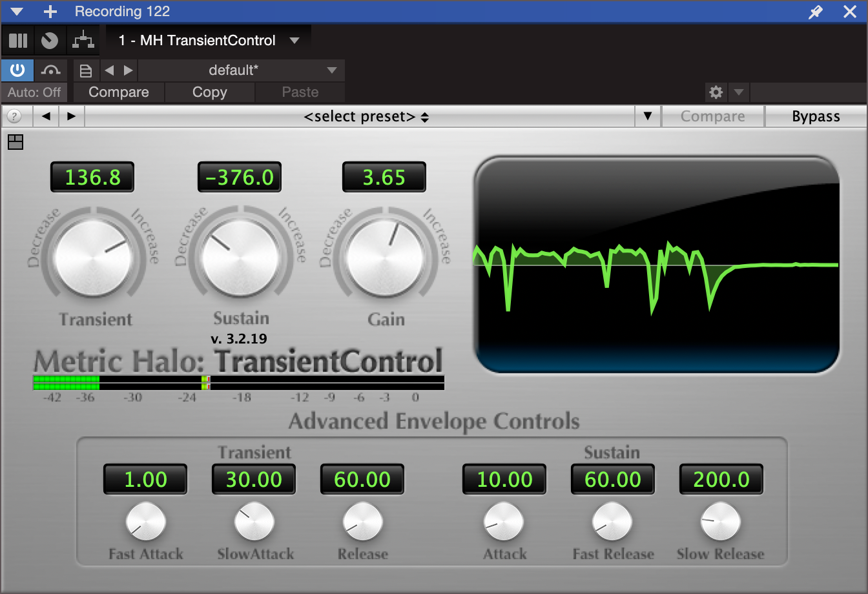Click the Transient value field 136.8

92,177
